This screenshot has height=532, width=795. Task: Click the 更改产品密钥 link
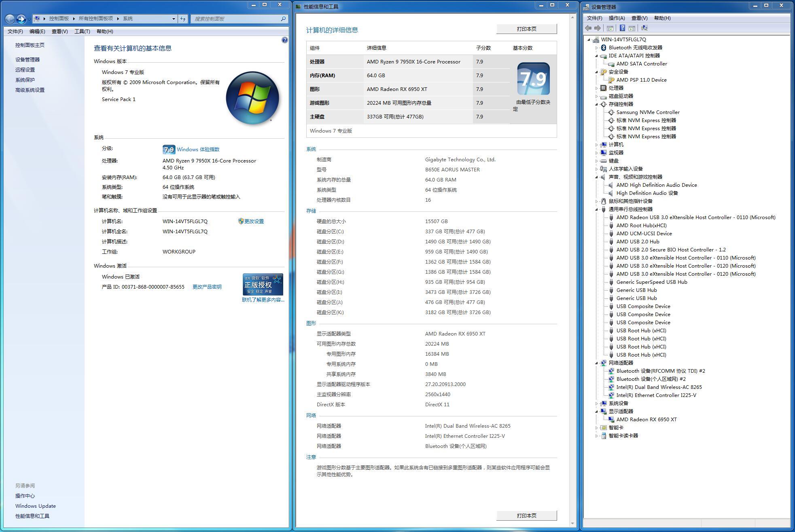pyautogui.click(x=207, y=287)
